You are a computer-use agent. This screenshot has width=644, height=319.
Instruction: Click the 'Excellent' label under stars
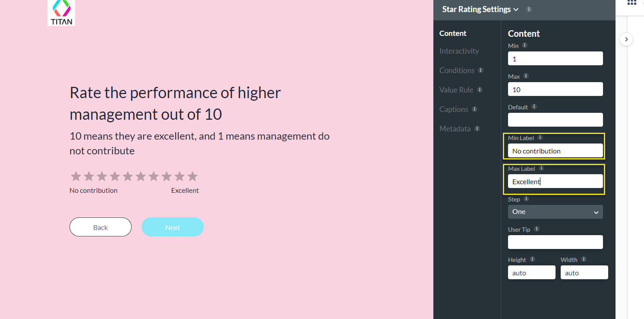click(x=185, y=190)
